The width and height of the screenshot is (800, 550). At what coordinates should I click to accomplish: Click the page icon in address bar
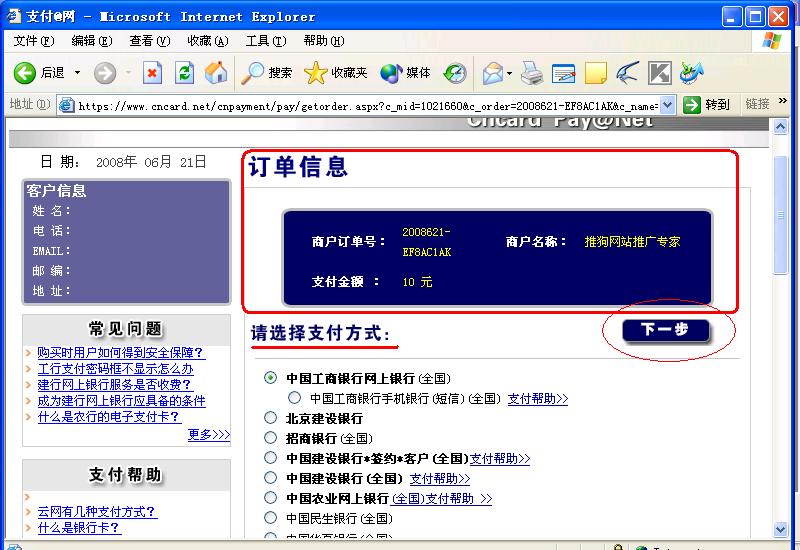[x=67, y=105]
